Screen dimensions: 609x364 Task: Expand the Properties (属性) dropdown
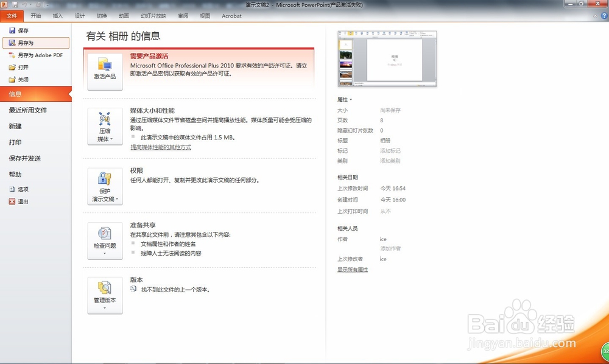(x=345, y=100)
